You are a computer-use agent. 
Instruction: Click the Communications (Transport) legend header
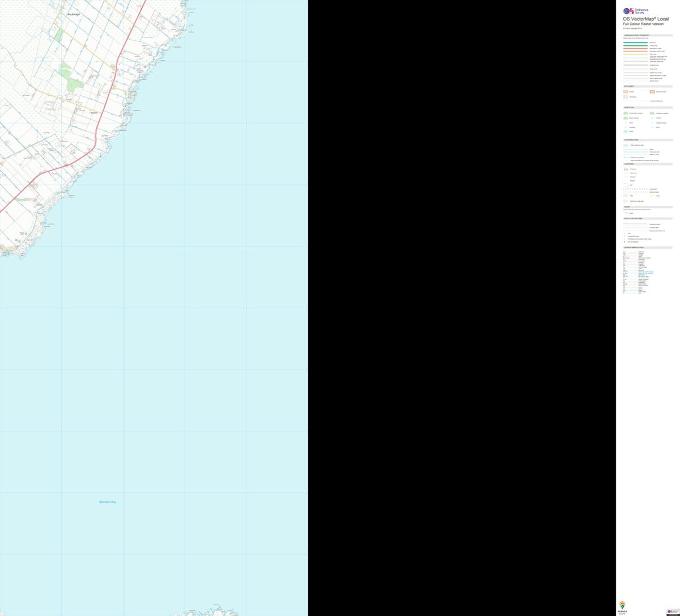pos(648,35)
